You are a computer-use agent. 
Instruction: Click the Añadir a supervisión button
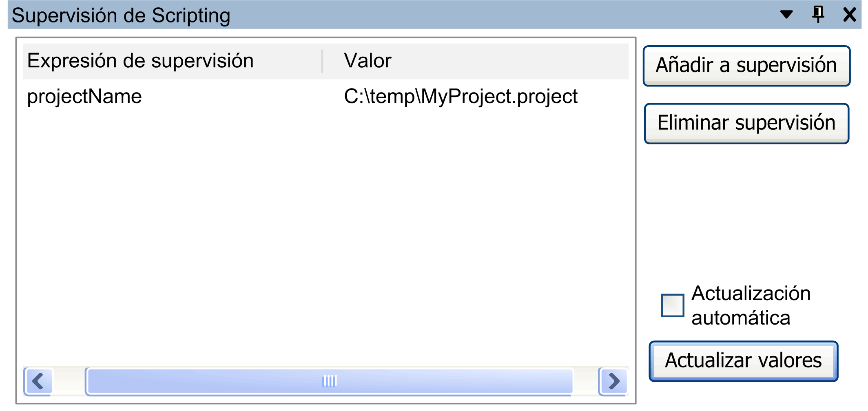[746, 65]
